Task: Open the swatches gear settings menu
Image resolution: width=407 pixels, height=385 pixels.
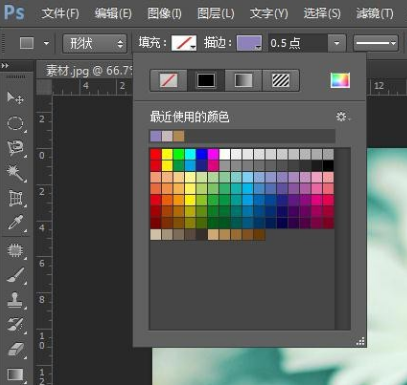Action: 343,117
